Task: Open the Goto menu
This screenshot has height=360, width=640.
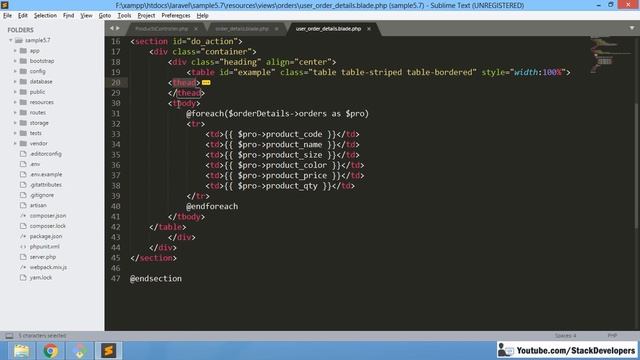Action: coord(104,16)
